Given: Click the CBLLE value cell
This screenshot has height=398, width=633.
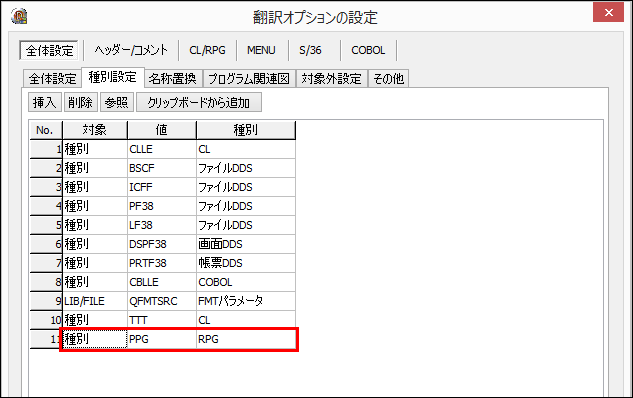Looking at the screenshot, I should (x=162, y=282).
